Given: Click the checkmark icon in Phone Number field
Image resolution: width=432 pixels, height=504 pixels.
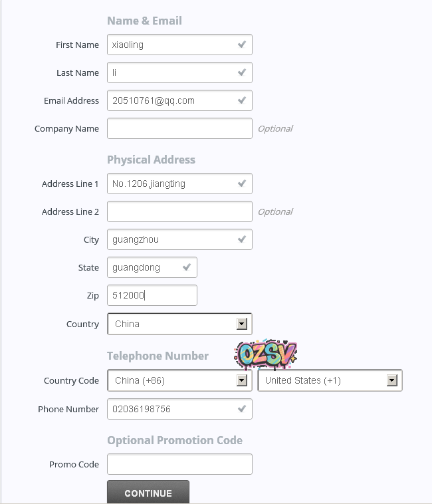Looking at the screenshot, I should [x=242, y=409].
